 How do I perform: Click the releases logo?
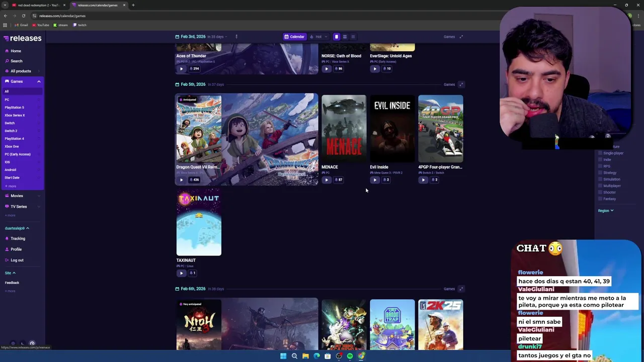coord(23,38)
